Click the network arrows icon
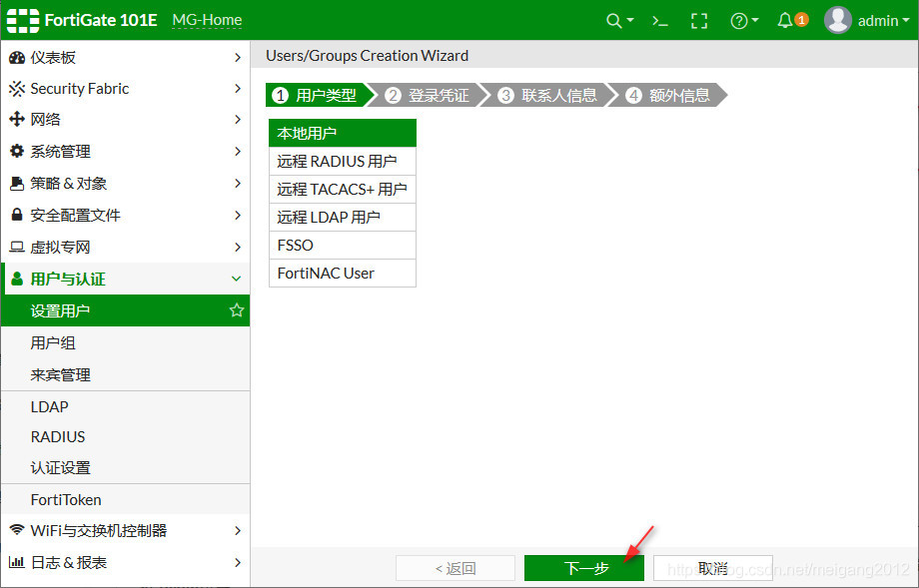 (x=17, y=120)
